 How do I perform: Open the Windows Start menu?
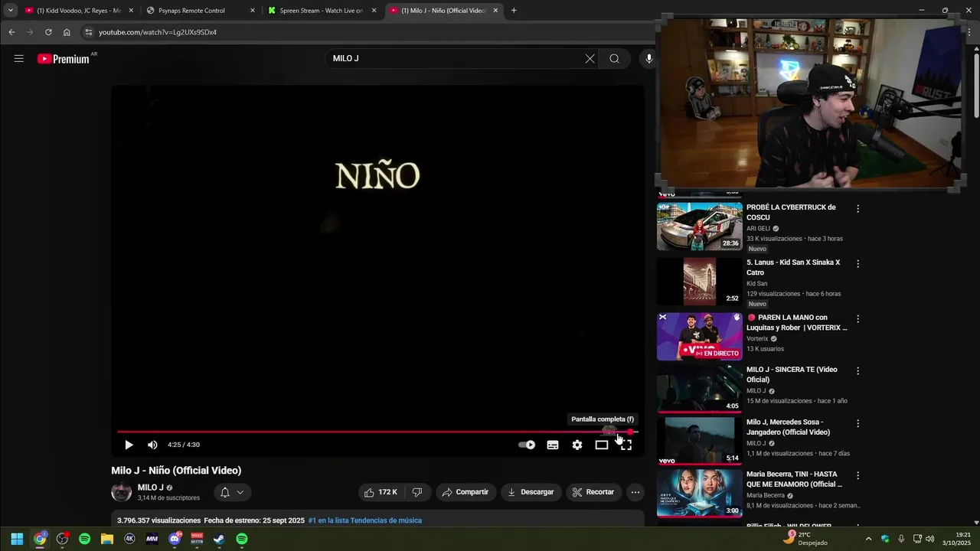[17, 539]
